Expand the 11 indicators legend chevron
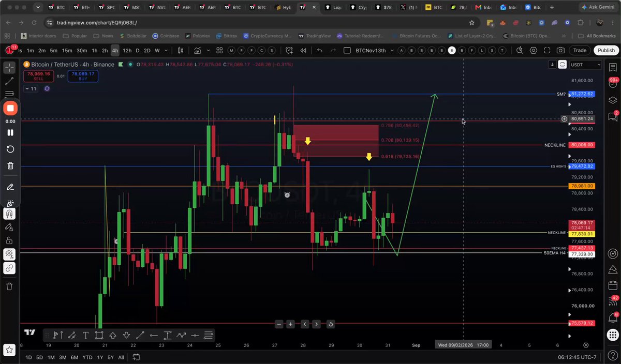The height and width of the screenshot is (364, 621). click(x=31, y=88)
